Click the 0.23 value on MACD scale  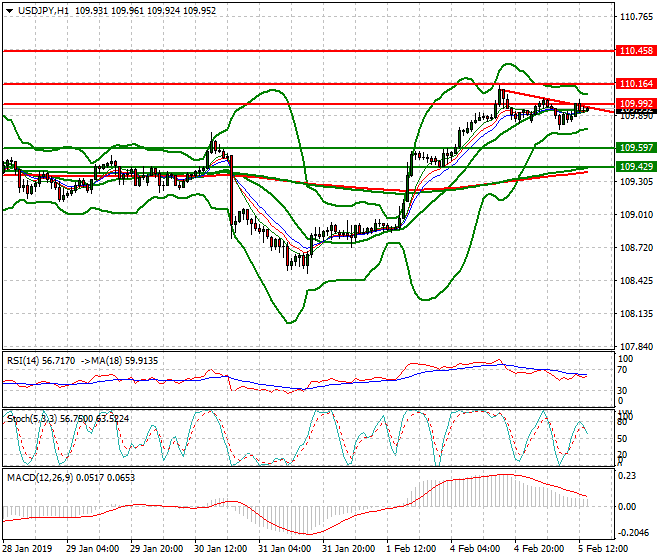(628, 476)
